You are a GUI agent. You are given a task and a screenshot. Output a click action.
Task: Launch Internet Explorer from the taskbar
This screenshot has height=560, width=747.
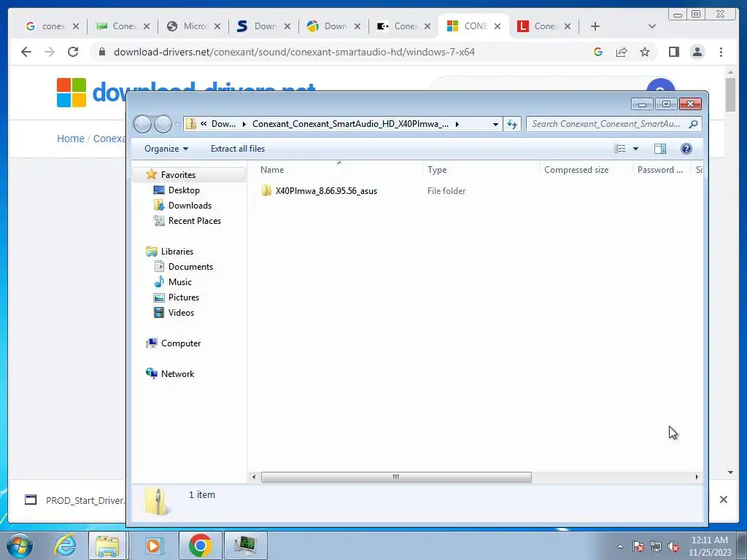65,545
